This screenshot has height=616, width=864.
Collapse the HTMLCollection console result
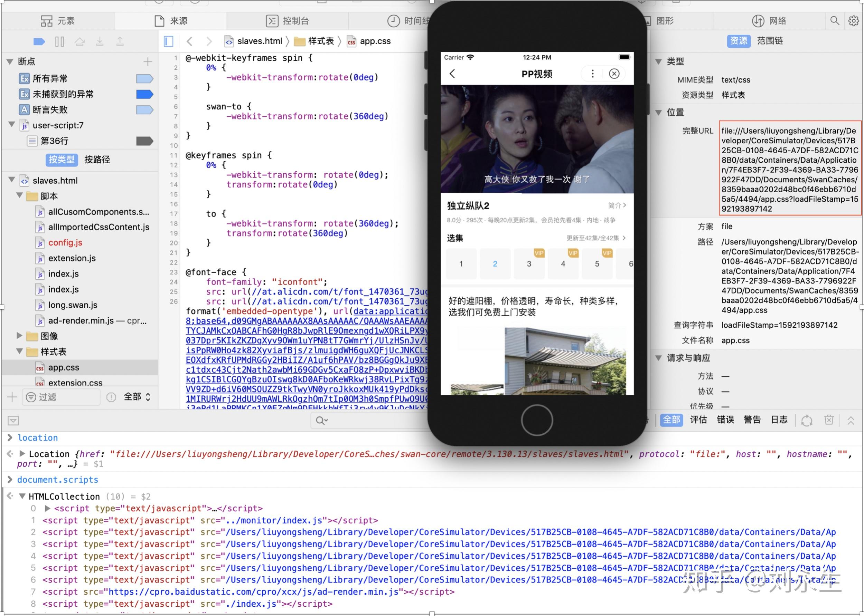click(x=23, y=497)
